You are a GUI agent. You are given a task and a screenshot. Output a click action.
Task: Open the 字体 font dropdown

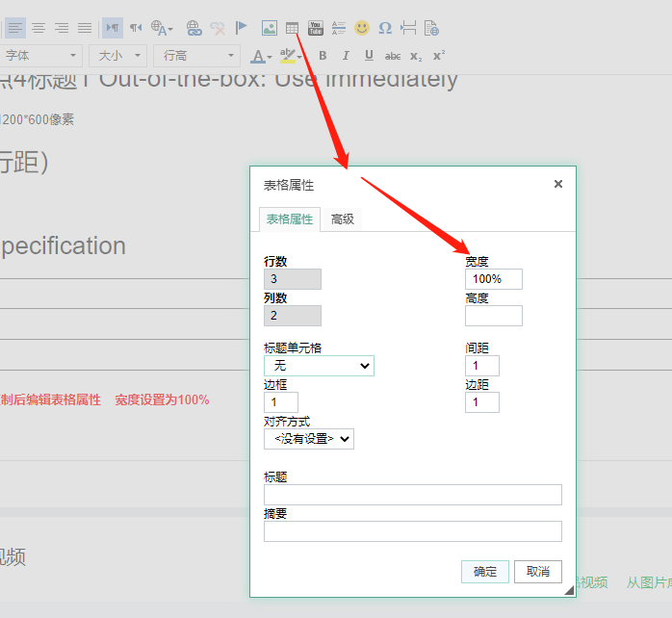(x=41, y=56)
